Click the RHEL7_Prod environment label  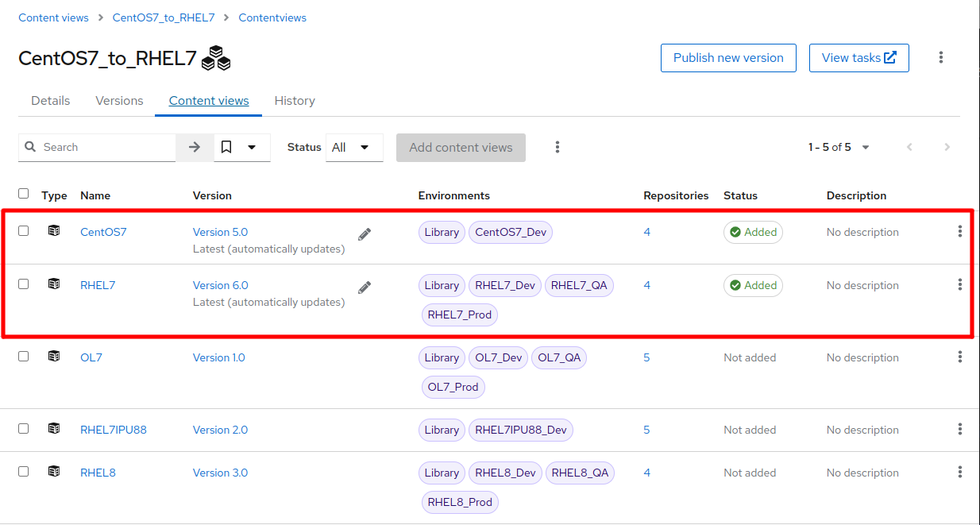point(460,315)
